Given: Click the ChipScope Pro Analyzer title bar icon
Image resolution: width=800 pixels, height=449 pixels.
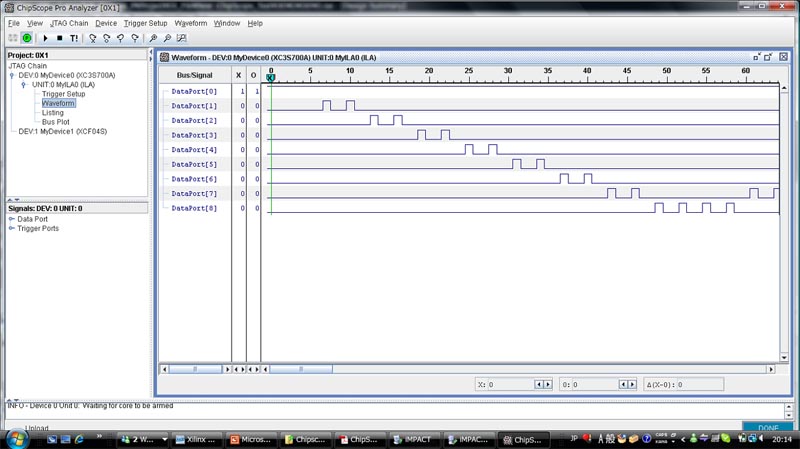Looking at the screenshot, I should pyautogui.click(x=9, y=8).
